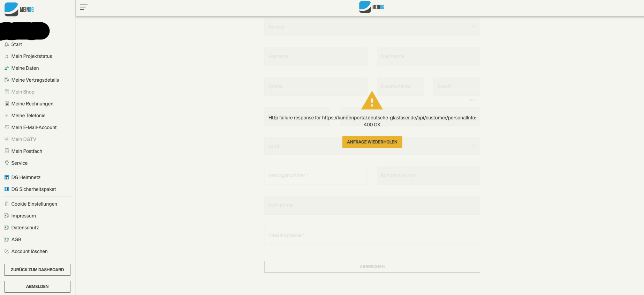Open Mein Projektstatus menu entry
This screenshot has width=644, height=295.
[x=32, y=56]
